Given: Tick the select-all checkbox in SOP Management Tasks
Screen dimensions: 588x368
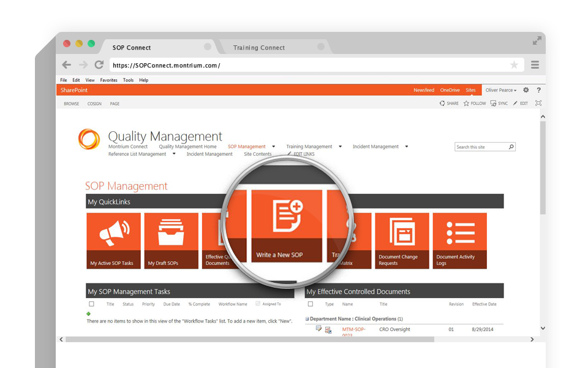Looking at the screenshot, I should click(x=91, y=304).
